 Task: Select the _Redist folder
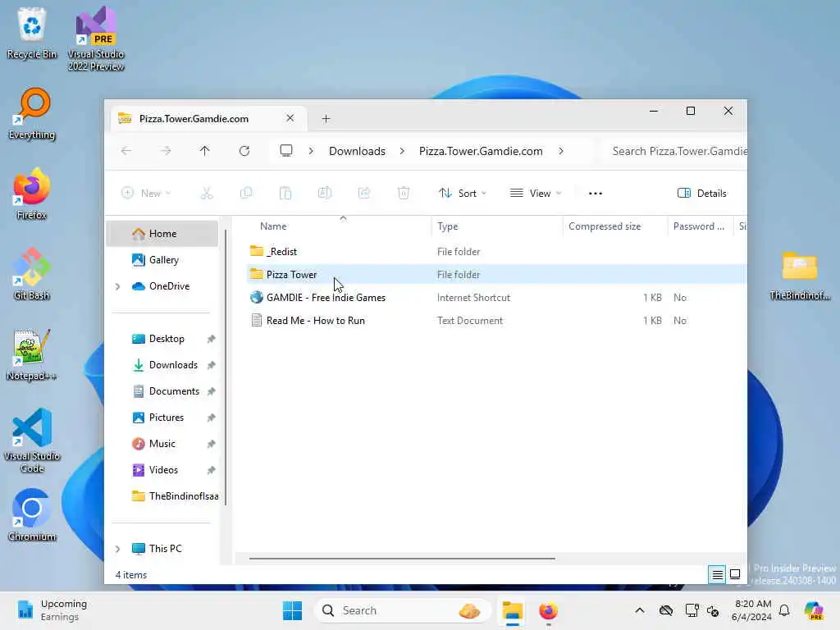click(x=495, y=251)
